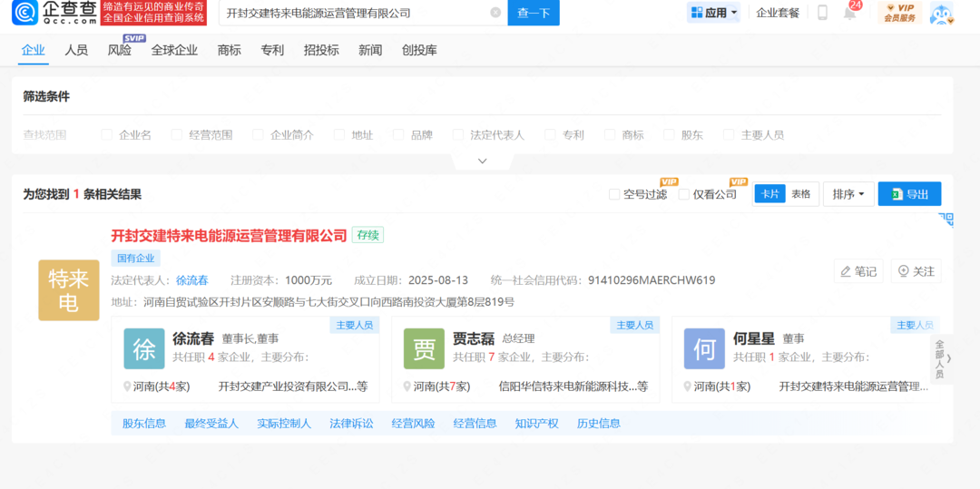Expand 全部人员 side arrow
The image size is (980, 489).
click(x=943, y=358)
